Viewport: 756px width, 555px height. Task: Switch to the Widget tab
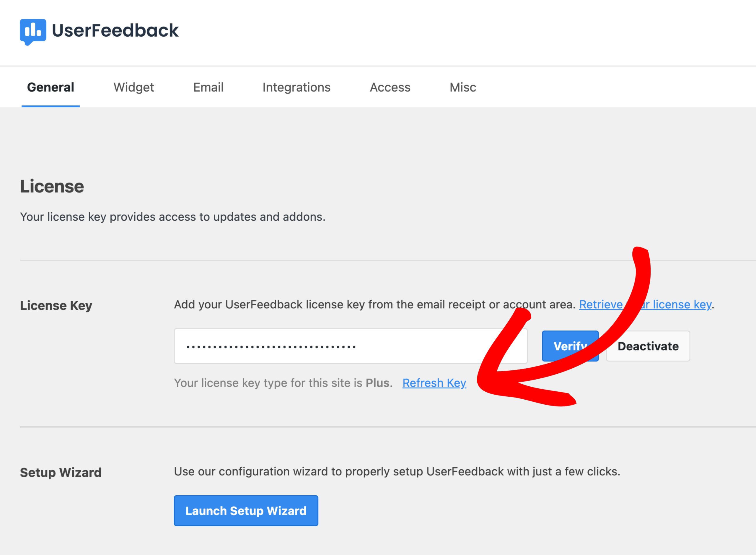point(134,87)
